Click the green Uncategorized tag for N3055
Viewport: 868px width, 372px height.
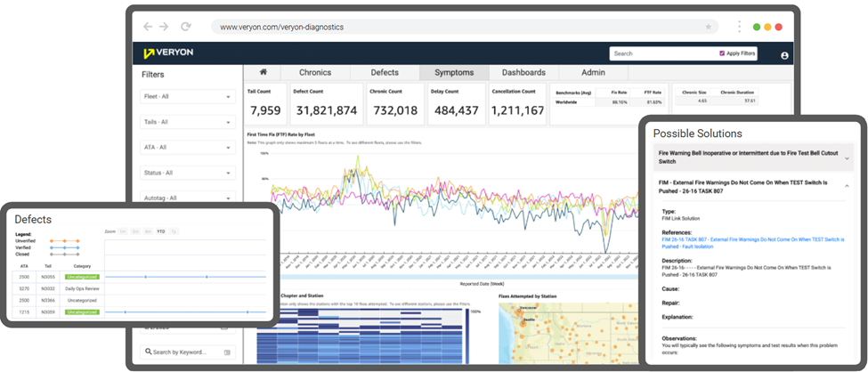click(x=83, y=277)
